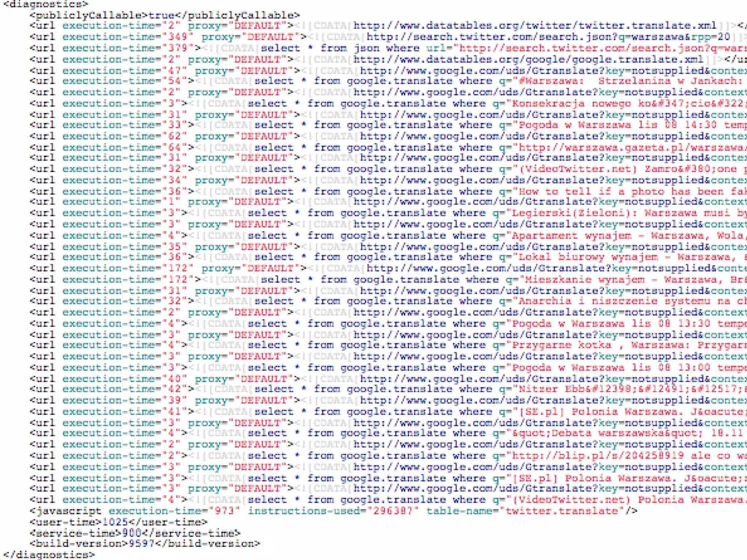Click the closing diagnostics tag

coord(49,555)
